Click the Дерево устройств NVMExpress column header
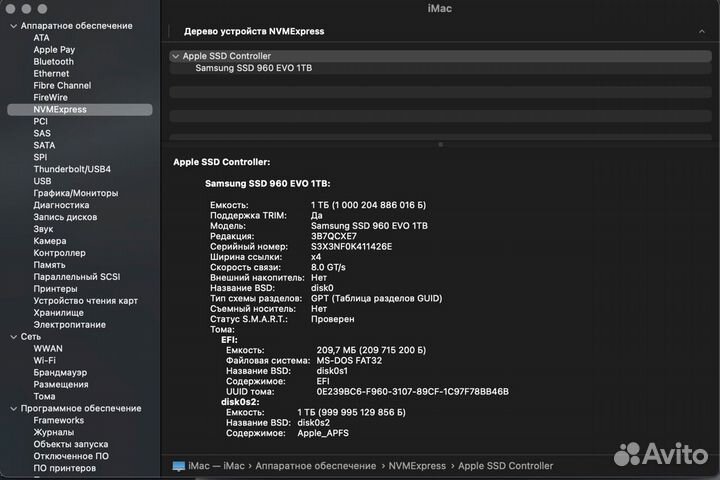720x480 pixels. (x=254, y=31)
